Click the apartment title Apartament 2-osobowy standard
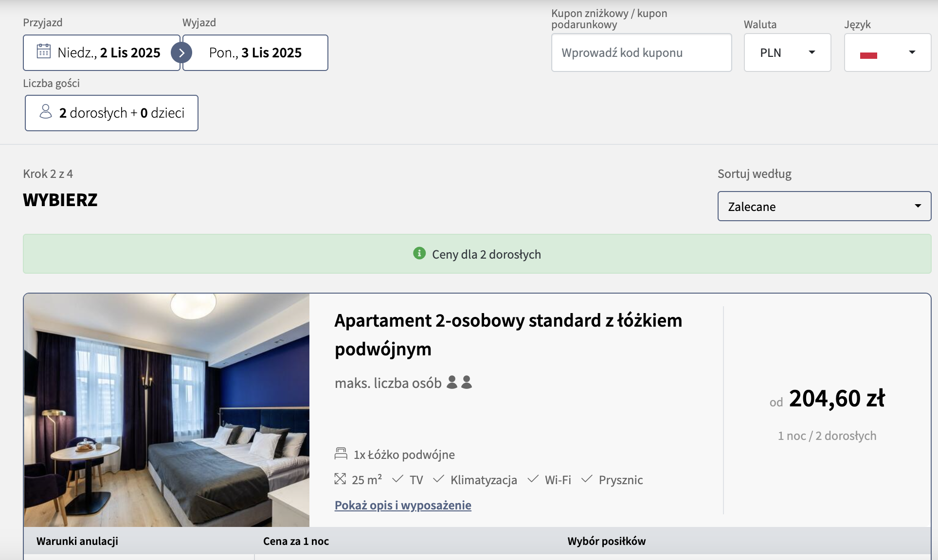 (508, 334)
